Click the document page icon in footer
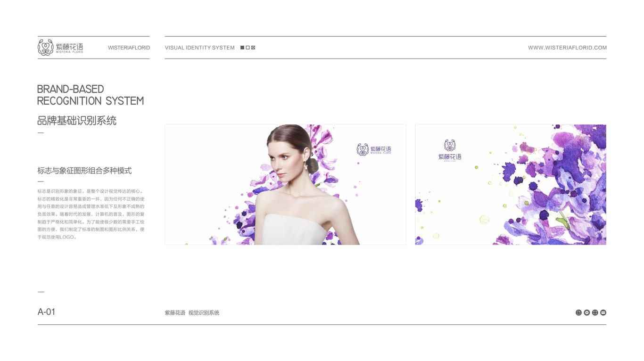This screenshot has width=644, height=361. pos(578,312)
